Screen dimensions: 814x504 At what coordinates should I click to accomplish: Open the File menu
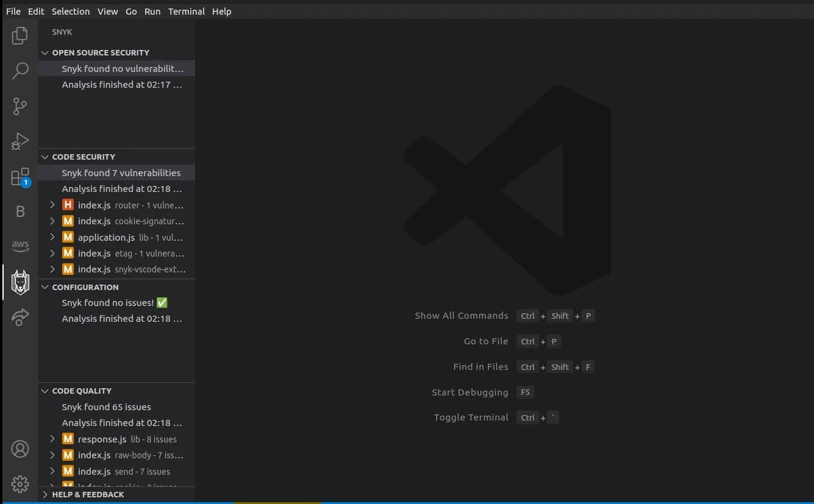pos(13,11)
